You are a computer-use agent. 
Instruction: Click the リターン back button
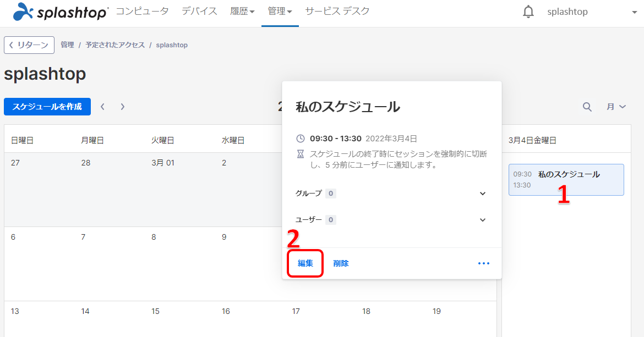29,45
